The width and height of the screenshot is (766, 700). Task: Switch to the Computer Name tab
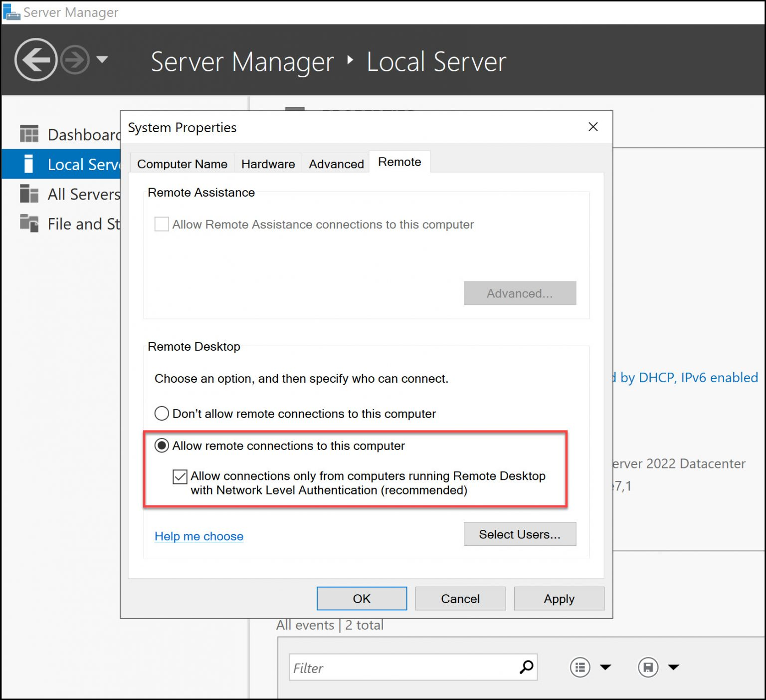pos(182,164)
